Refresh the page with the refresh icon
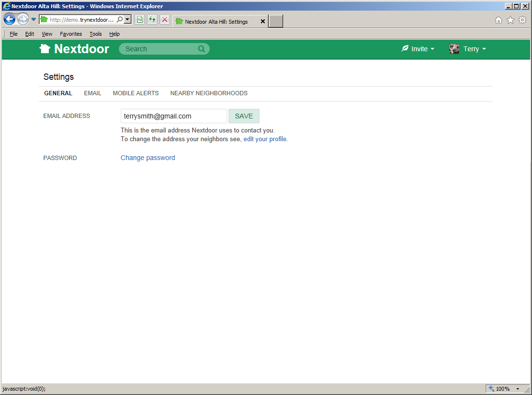The height and width of the screenshot is (395, 532). coord(152,19)
